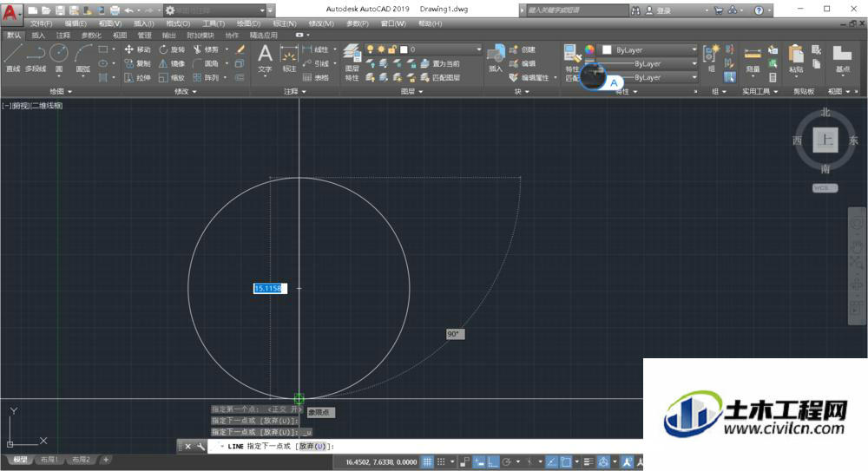Click the rectangle tool icon in the Draw panel
868x471 pixels.
pyautogui.click(x=103, y=49)
